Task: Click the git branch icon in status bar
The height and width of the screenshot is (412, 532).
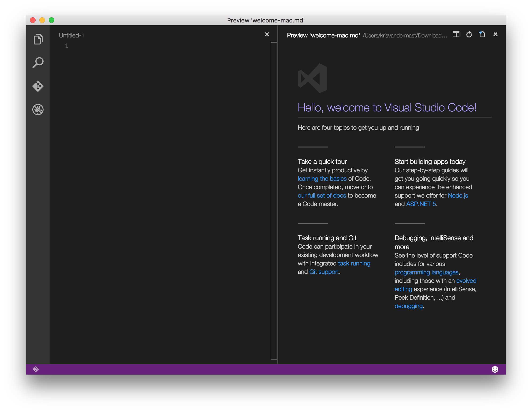Action: [36, 369]
